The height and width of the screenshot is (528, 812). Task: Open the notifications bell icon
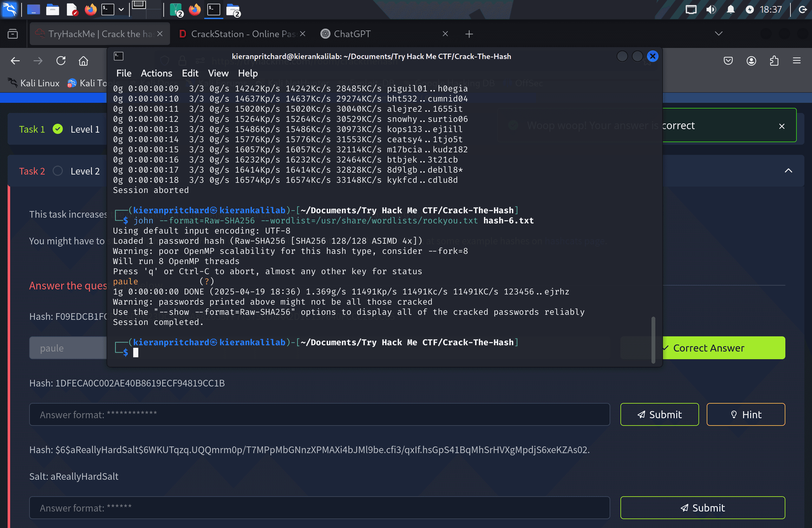730,10
